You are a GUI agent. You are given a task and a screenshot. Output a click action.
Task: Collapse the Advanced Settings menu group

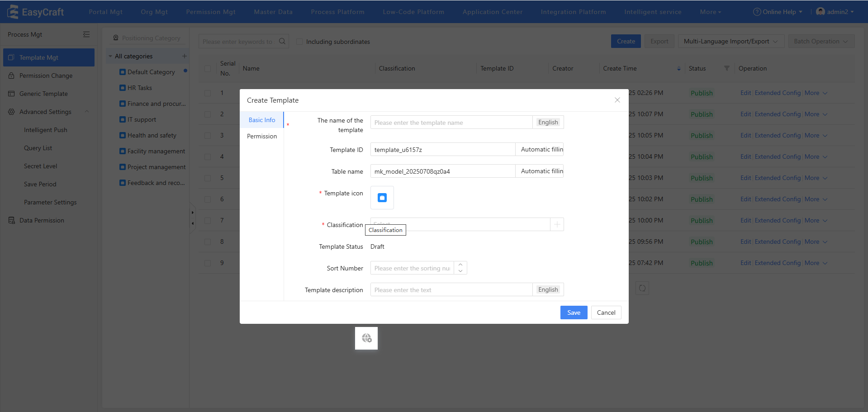coord(87,112)
